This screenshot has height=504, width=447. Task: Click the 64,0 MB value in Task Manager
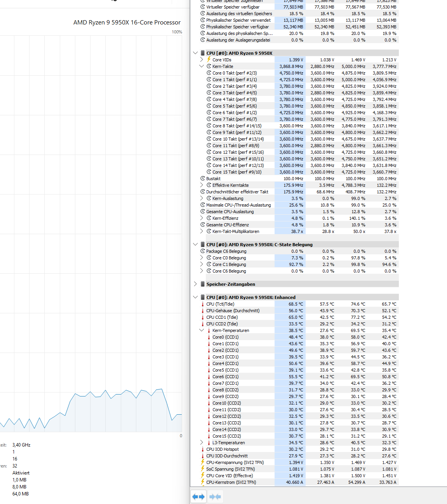point(21,494)
